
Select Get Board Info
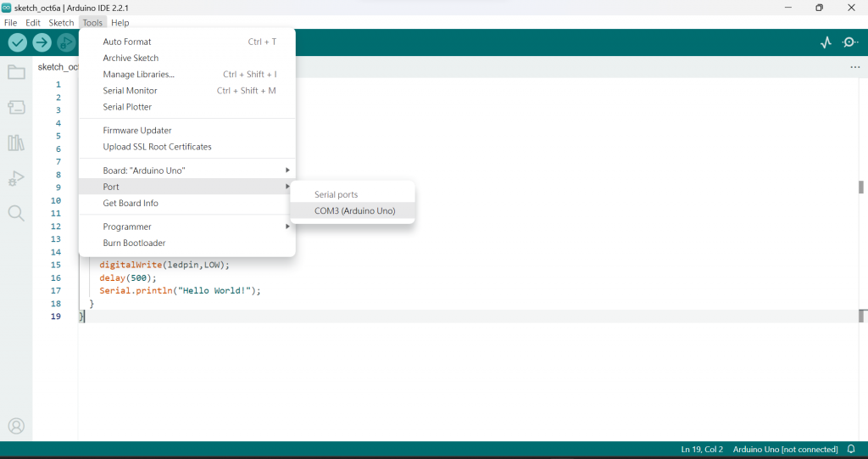tap(187, 203)
